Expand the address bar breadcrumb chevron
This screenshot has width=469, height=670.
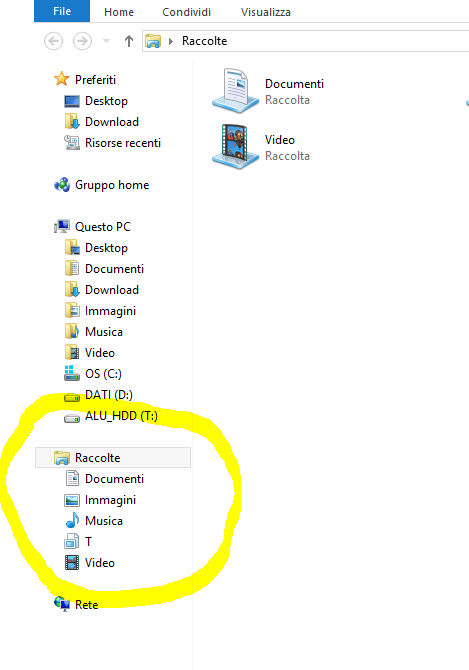pyautogui.click(x=171, y=41)
